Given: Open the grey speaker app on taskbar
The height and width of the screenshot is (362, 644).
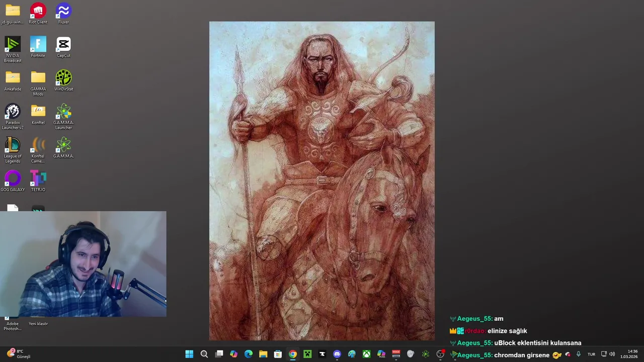Looking at the screenshot, I should tap(411, 354).
